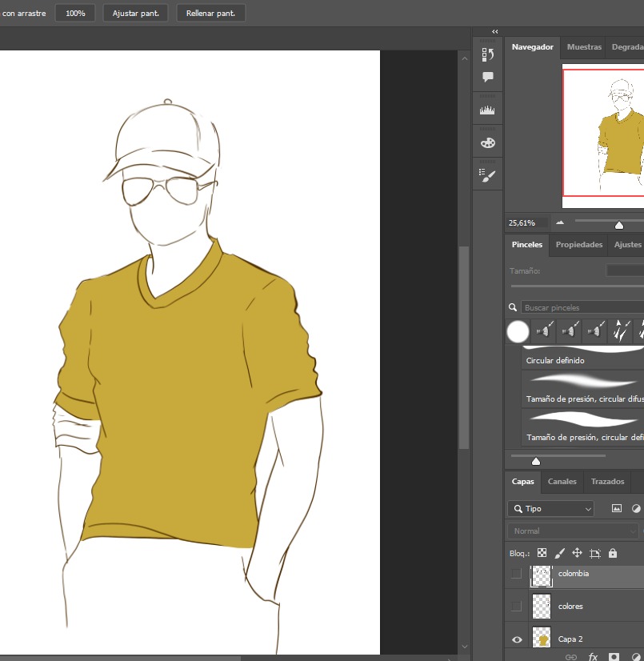Lock transparent pixels checkerboard icon

coord(542,553)
